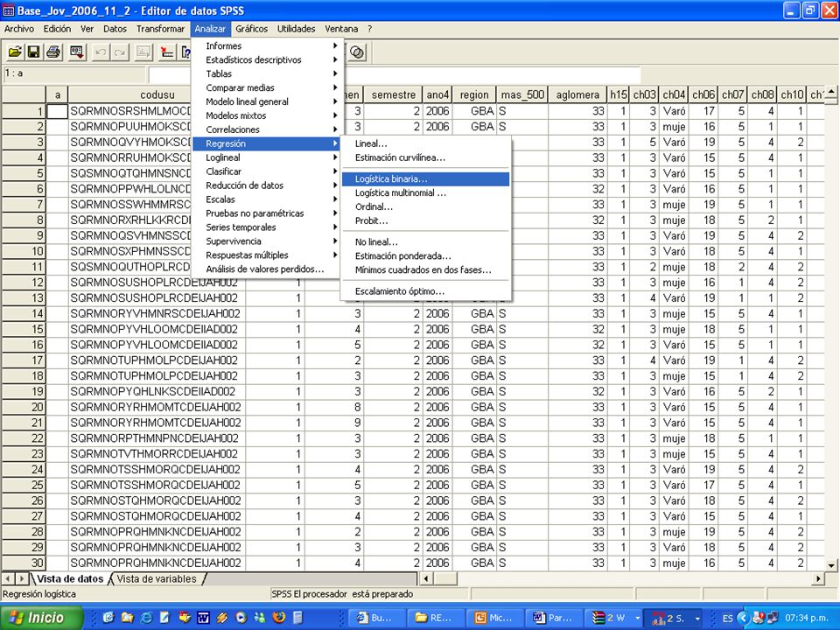840x630 pixels.
Task: Click the Print toolbar icon
Action: point(53,52)
